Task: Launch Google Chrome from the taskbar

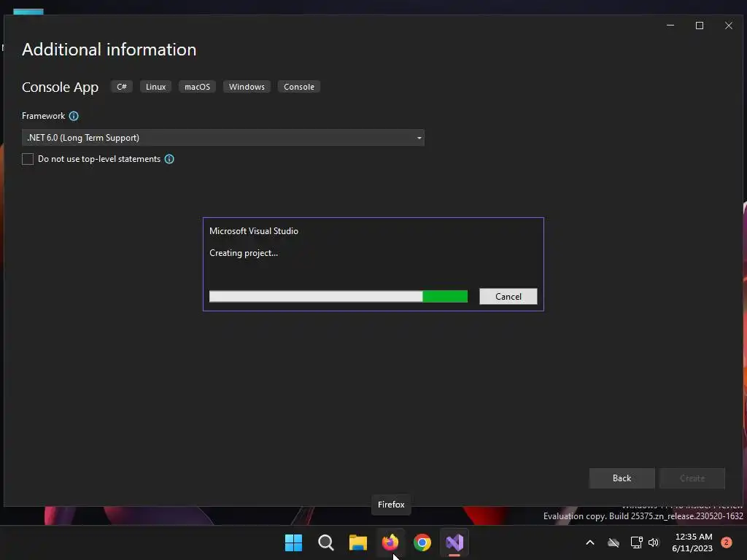Action: 422,542
